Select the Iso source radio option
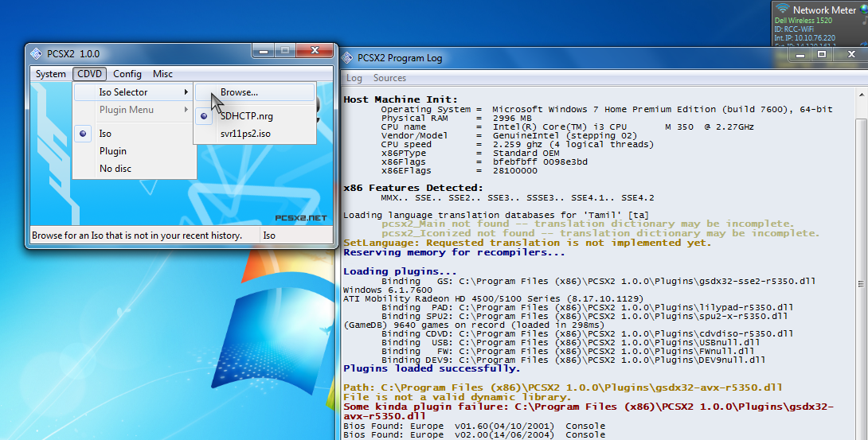This screenshot has width=868, height=440. [105, 134]
